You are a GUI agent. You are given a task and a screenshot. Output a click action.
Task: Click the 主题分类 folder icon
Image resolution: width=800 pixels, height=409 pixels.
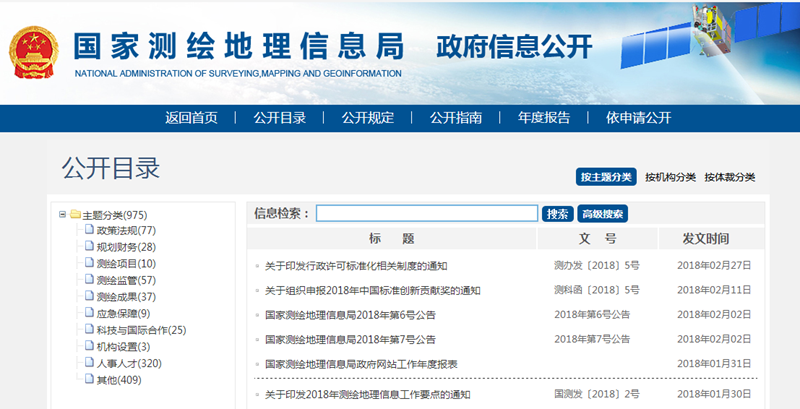(75, 215)
